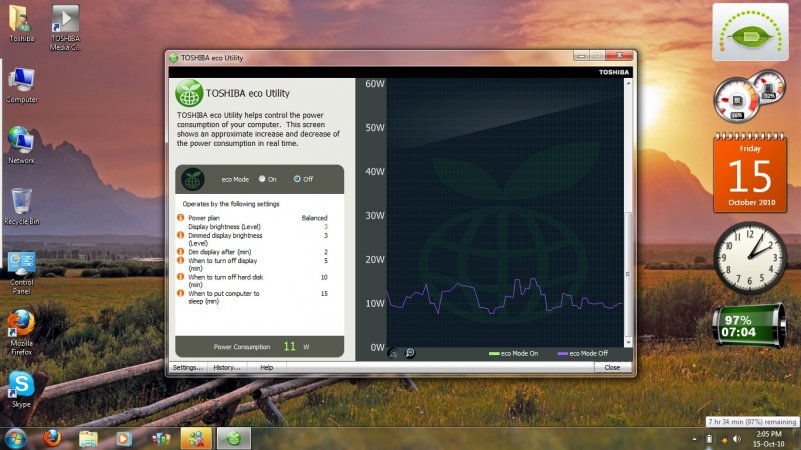Open Help in eco Utility
801x450 pixels.
[x=267, y=367]
